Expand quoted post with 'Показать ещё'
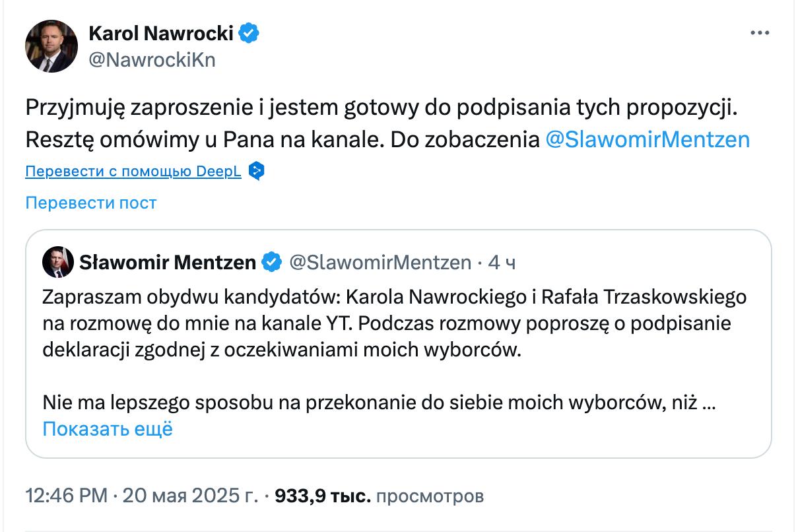 [x=107, y=429]
